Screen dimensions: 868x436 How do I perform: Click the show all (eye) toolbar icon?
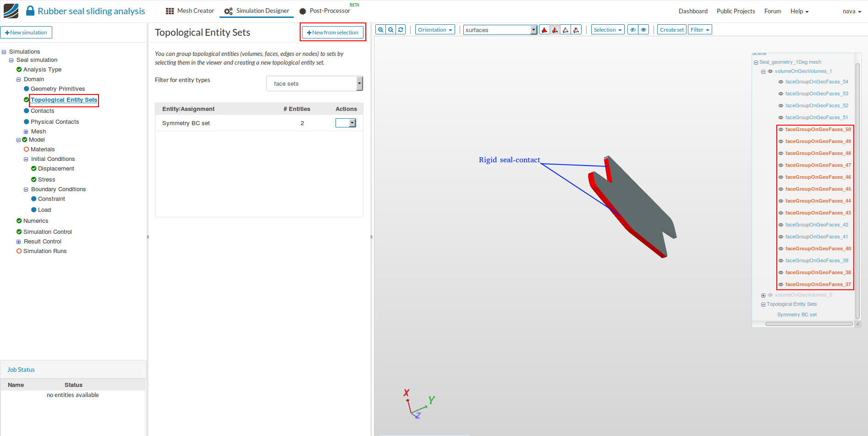pyautogui.click(x=643, y=30)
